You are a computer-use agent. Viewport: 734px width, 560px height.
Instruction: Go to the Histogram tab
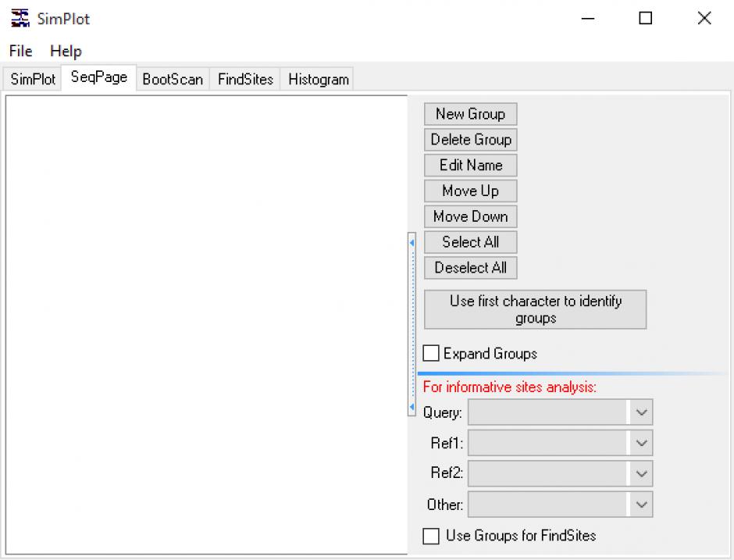(x=319, y=79)
